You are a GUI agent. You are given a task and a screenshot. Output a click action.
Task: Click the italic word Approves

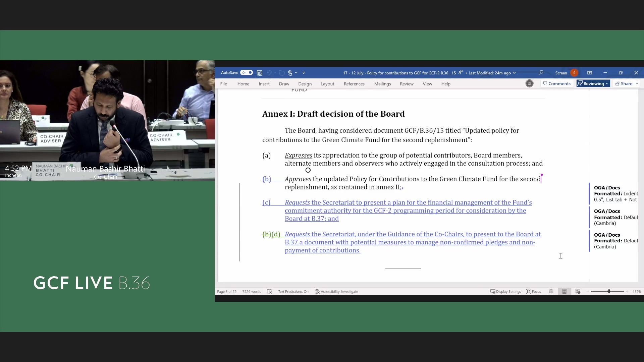(298, 179)
